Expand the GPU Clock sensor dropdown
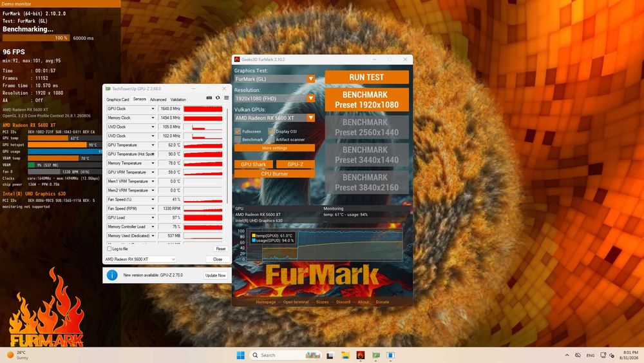The width and height of the screenshot is (644, 363). 153,108
